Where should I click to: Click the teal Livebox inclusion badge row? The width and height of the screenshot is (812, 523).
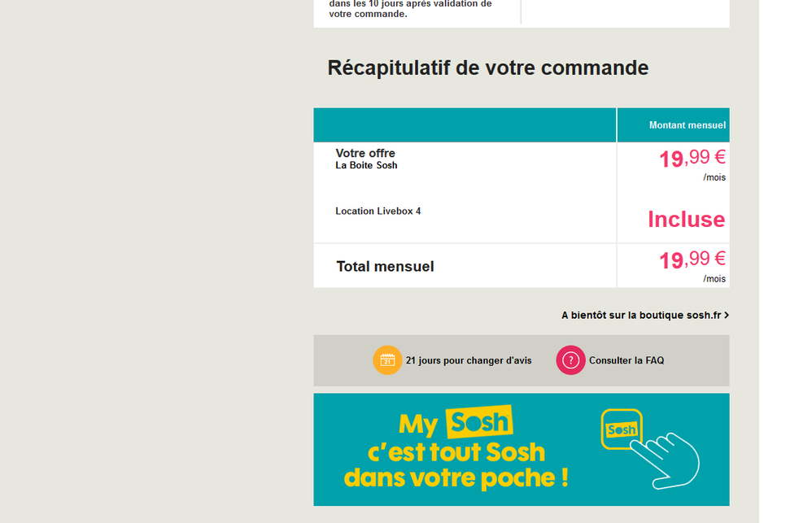[686, 220]
